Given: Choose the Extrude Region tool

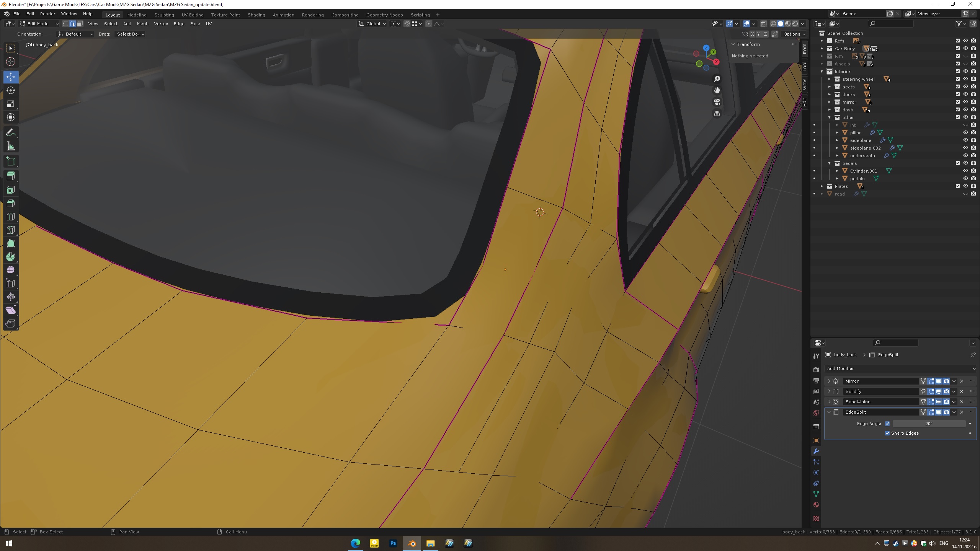Looking at the screenshot, I should point(11,176).
